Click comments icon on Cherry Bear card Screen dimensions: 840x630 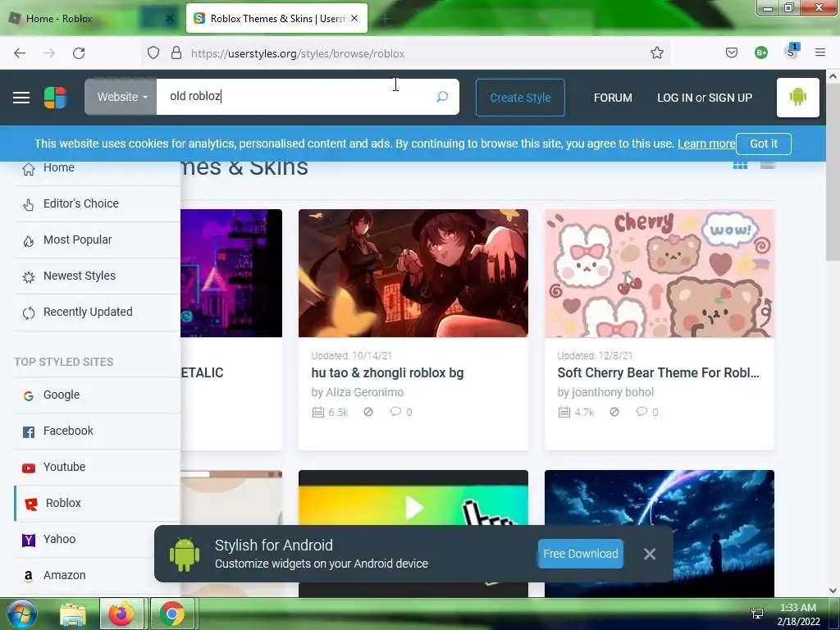click(641, 412)
